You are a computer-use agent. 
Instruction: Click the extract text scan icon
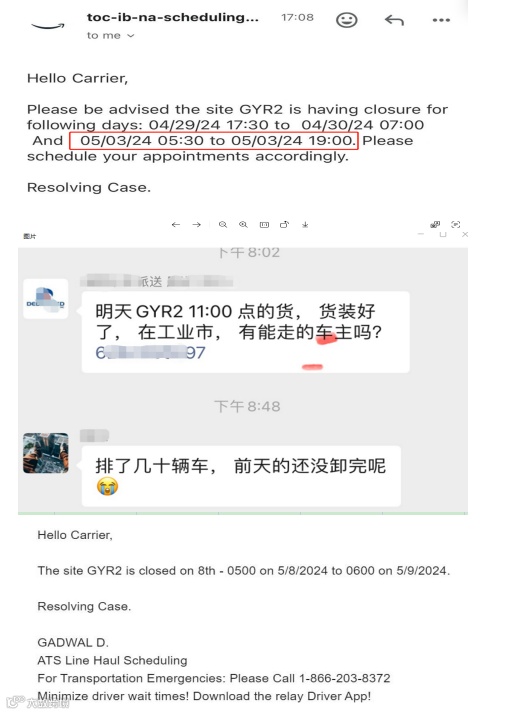coord(456,224)
